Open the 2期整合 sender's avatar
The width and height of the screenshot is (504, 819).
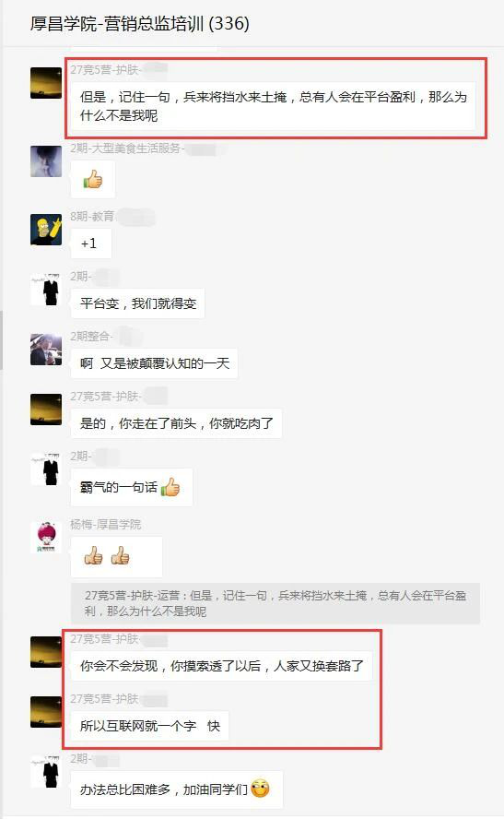point(46,350)
